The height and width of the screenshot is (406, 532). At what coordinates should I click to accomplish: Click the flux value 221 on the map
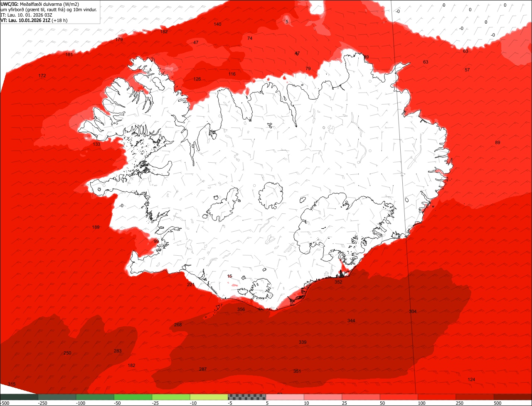[191, 284]
